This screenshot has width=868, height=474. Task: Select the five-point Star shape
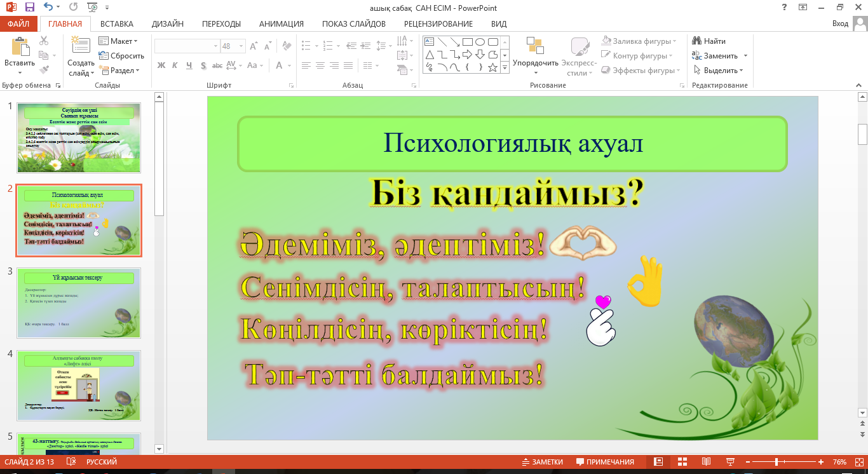492,67
